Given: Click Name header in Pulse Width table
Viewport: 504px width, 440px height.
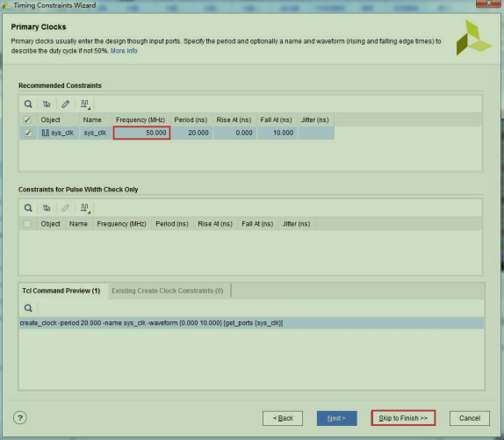Looking at the screenshot, I should pos(78,224).
